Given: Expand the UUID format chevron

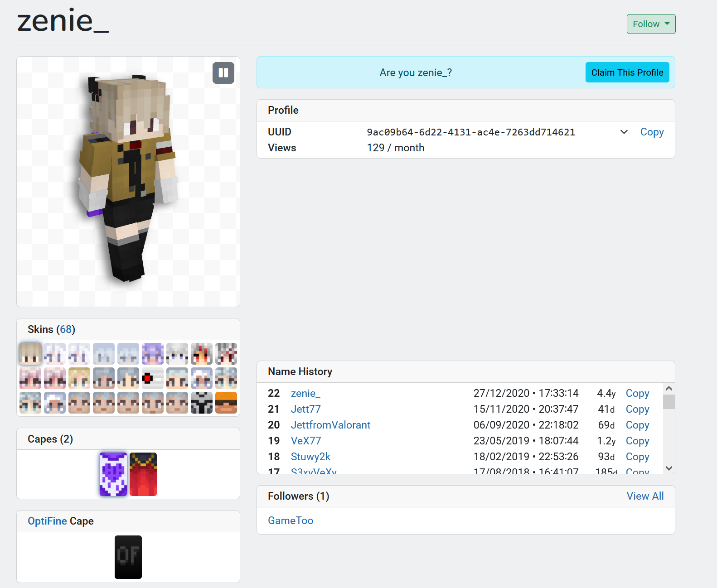Looking at the screenshot, I should point(624,132).
